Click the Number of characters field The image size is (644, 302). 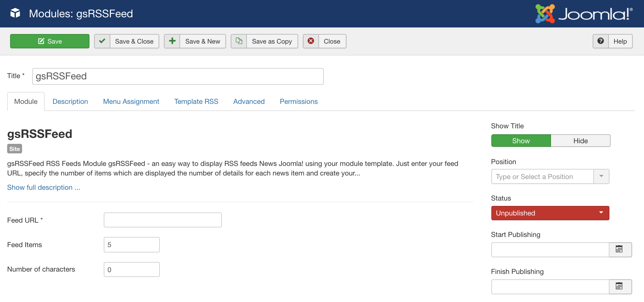point(132,269)
